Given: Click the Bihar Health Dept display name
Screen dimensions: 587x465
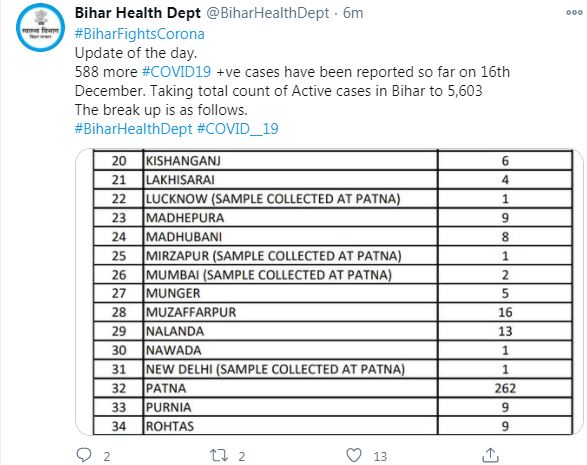Looking at the screenshot, I should pyautogui.click(x=138, y=13).
